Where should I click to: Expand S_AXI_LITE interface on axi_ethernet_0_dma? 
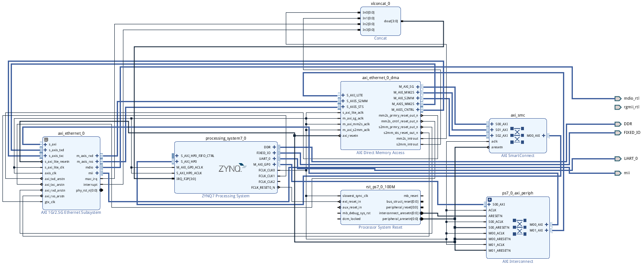point(343,95)
